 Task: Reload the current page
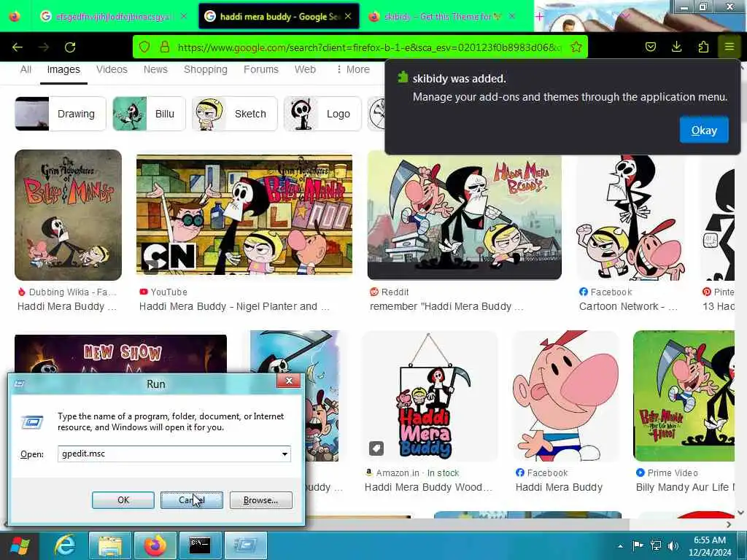click(70, 47)
